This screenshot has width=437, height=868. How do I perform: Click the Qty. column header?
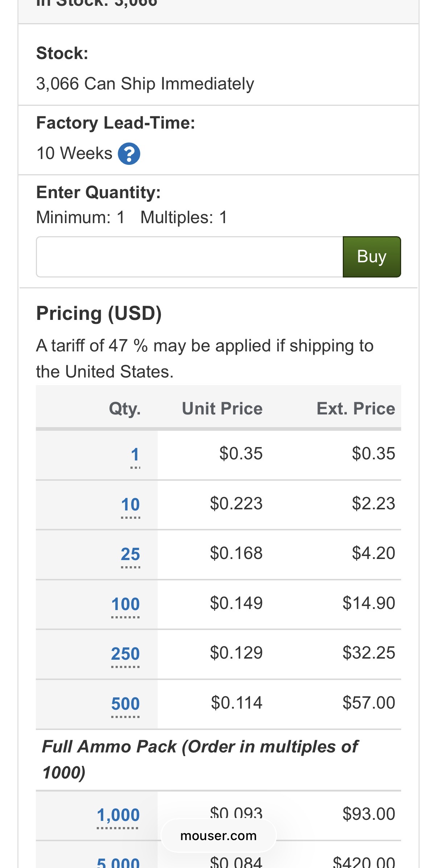[x=125, y=409]
